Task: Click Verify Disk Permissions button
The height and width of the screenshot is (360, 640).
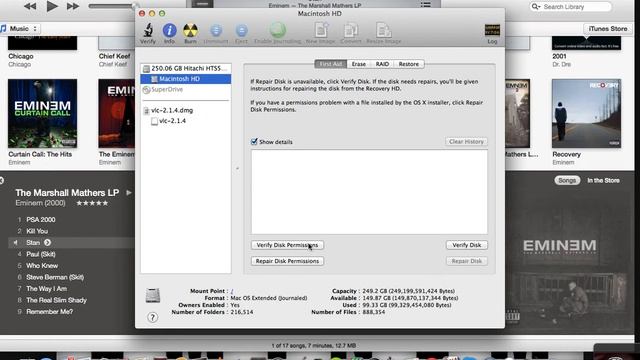Action: 287,245
